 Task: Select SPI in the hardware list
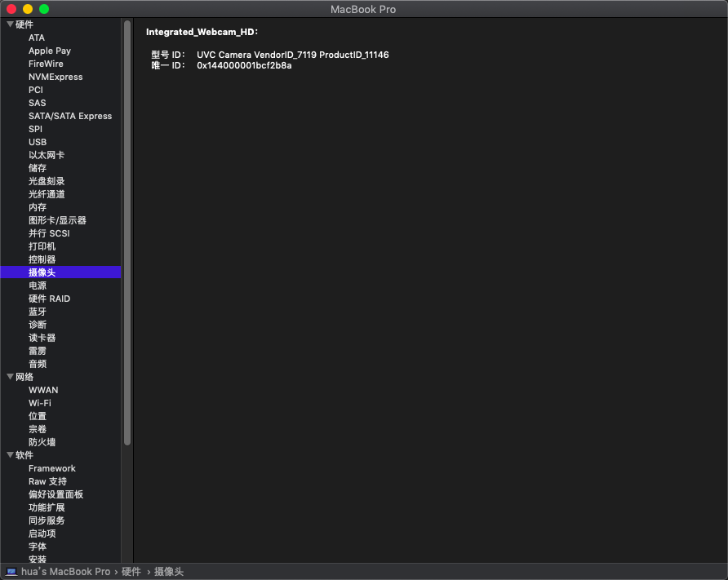35,129
